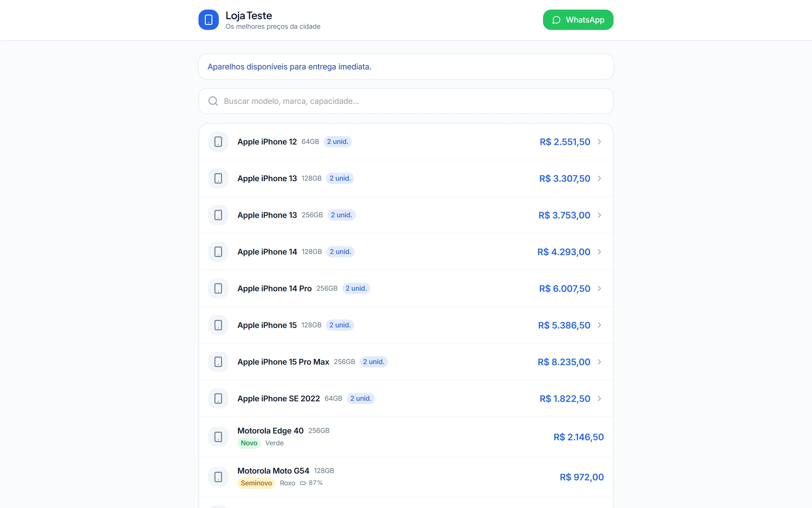Click price R$ 2.146,50
This screenshot has width=812, height=508.
[x=579, y=437]
